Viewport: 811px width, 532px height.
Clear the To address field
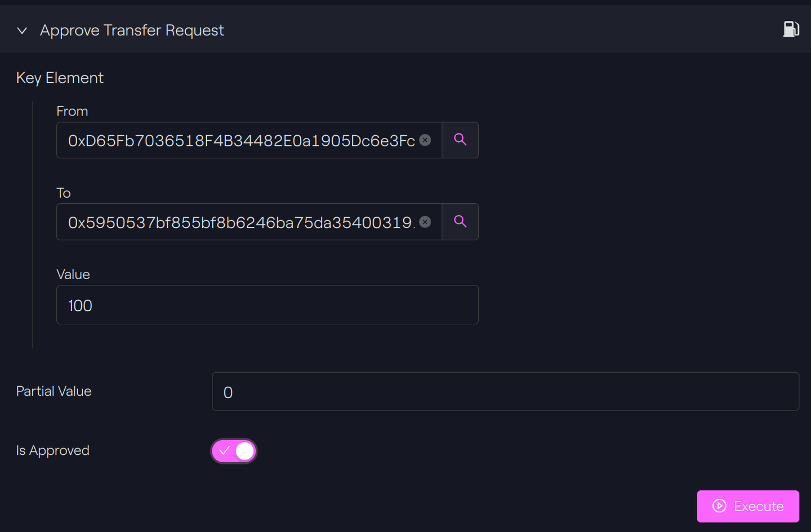pos(425,222)
